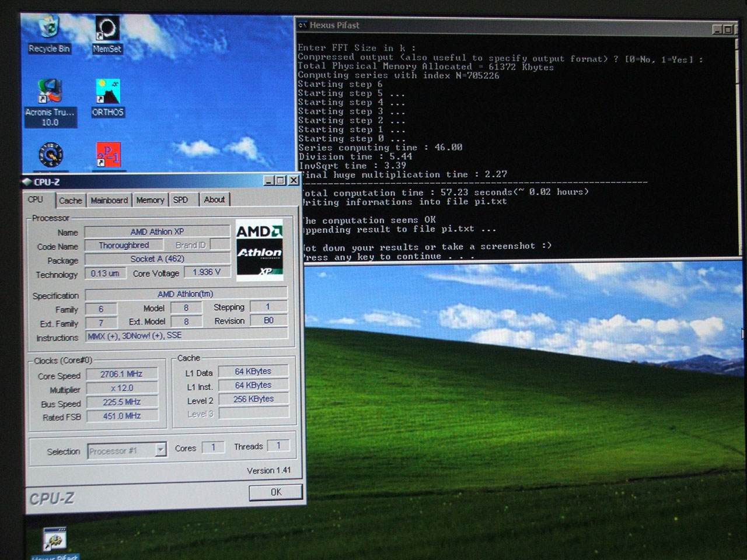
Task: Maximize the Hexus Pifast console window
Action: pyautogui.click(x=728, y=29)
